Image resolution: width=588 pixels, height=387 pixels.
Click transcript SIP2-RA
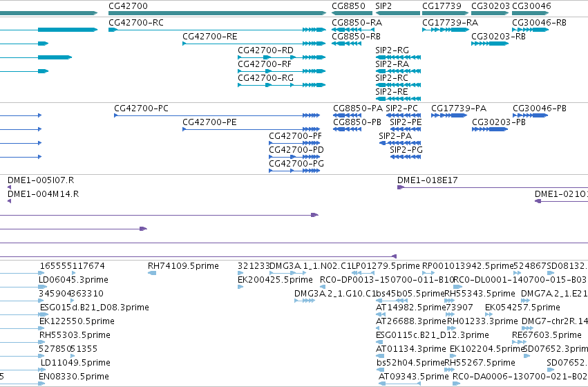[x=398, y=71]
